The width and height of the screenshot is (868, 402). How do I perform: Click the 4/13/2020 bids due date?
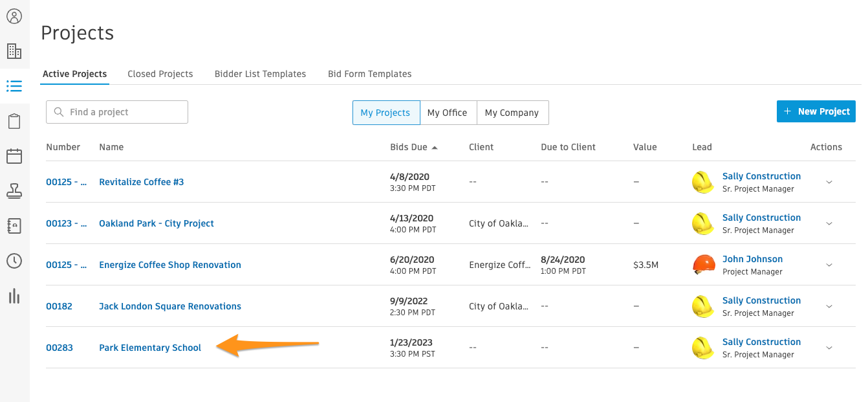(413, 218)
